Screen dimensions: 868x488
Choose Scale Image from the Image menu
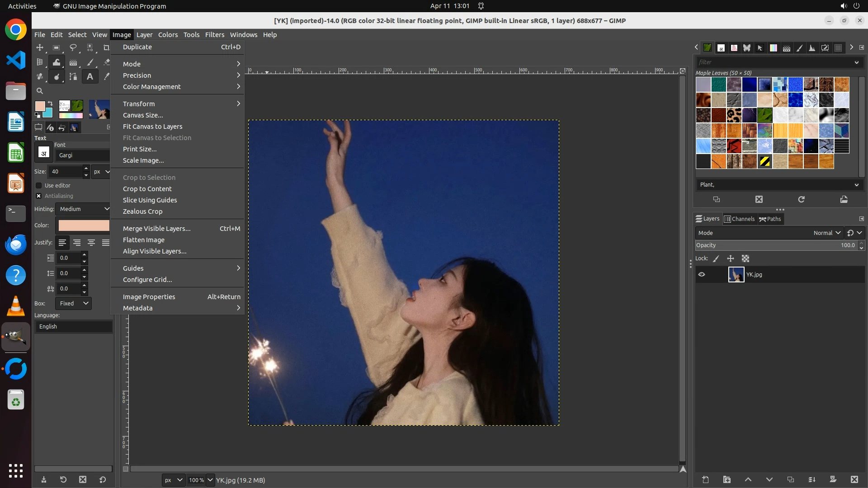pyautogui.click(x=143, y=160)
